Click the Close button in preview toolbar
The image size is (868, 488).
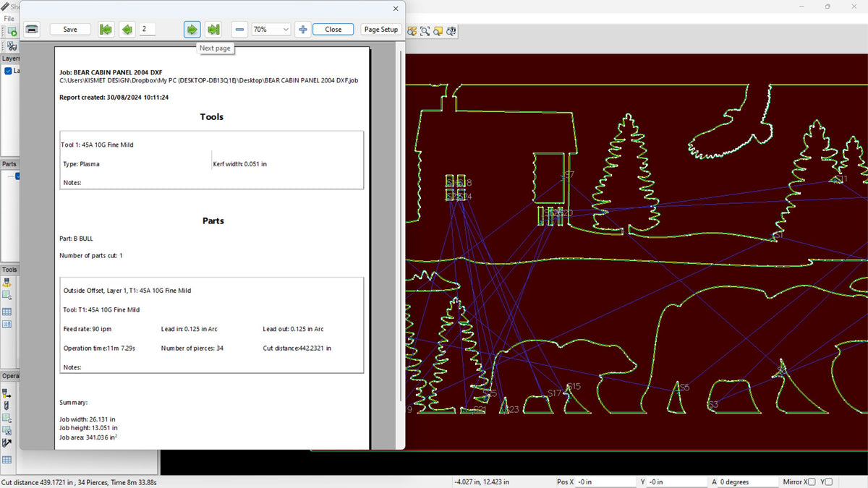333,29
